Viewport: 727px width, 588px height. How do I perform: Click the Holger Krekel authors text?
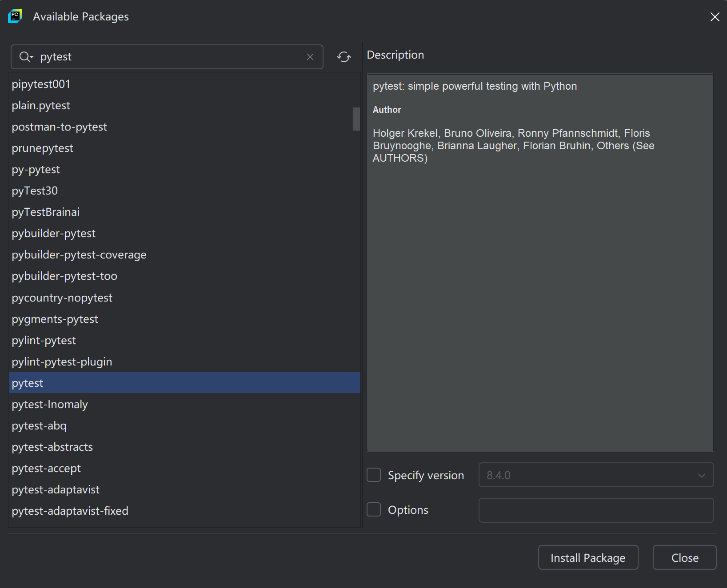[x=513, y=146]
